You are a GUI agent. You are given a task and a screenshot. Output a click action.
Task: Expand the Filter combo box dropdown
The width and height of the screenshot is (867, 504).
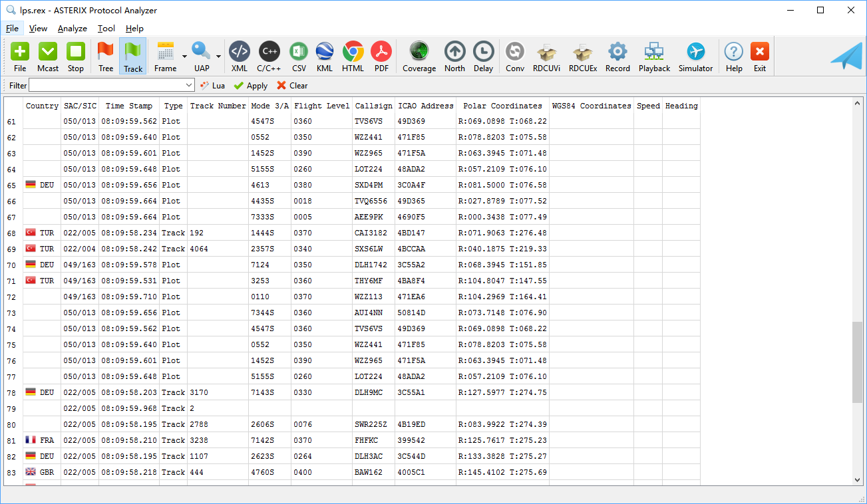[x=190, y=85]
